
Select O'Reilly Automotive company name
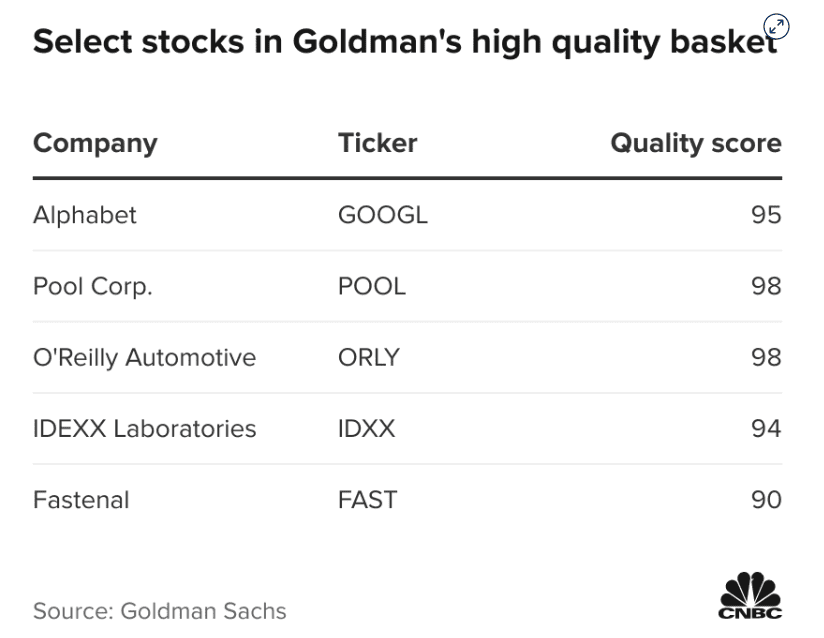(144, 357)
